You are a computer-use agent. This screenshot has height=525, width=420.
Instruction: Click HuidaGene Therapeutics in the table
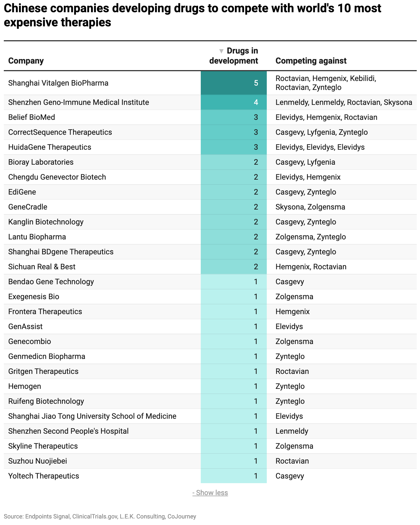point(50,147)
